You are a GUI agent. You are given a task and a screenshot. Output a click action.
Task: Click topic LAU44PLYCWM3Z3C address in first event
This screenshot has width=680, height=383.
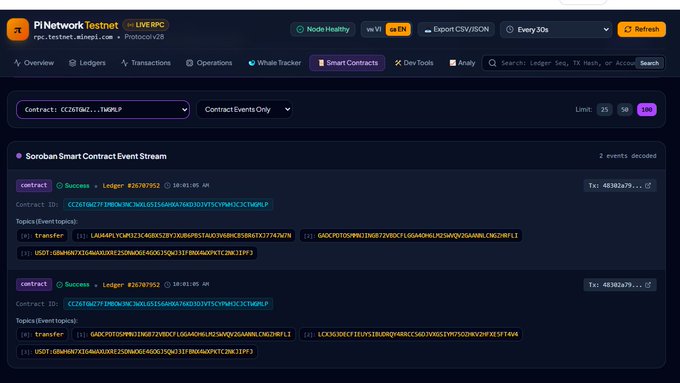(x=183, y=236)
